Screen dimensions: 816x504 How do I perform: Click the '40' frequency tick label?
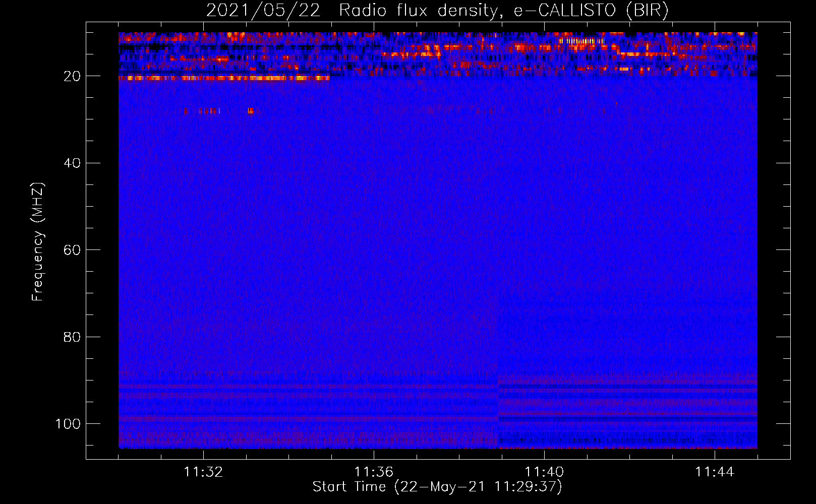[72, 163]
